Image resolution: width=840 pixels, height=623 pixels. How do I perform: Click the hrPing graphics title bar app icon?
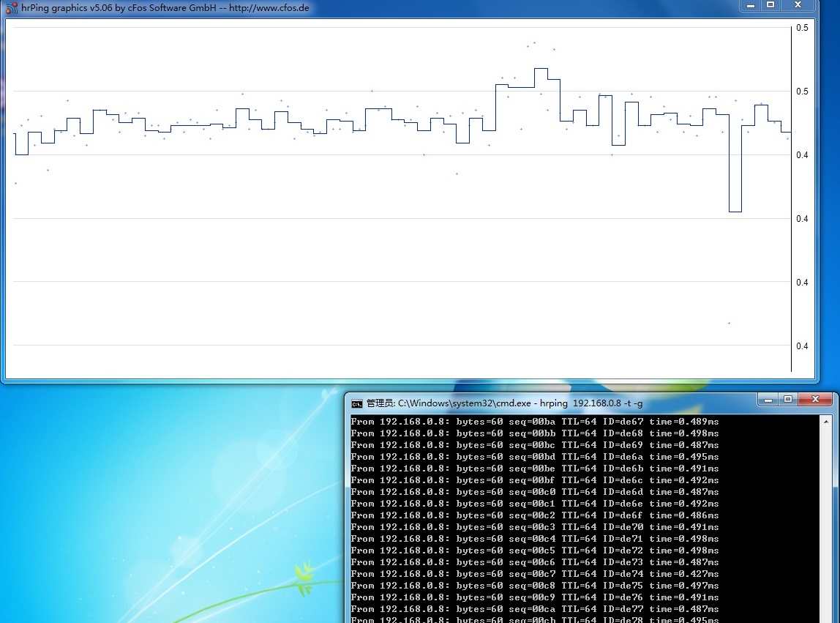click(x=11, y=7)
